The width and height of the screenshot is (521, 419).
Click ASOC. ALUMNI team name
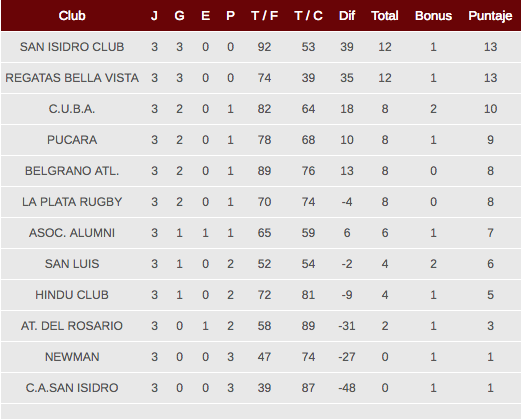tap(72, 233)
